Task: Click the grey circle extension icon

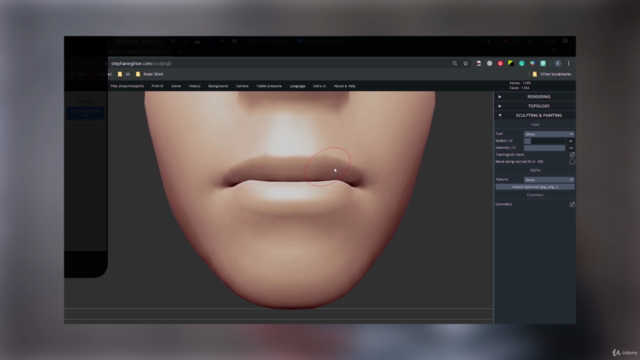Action: click(x=489, y=64)
